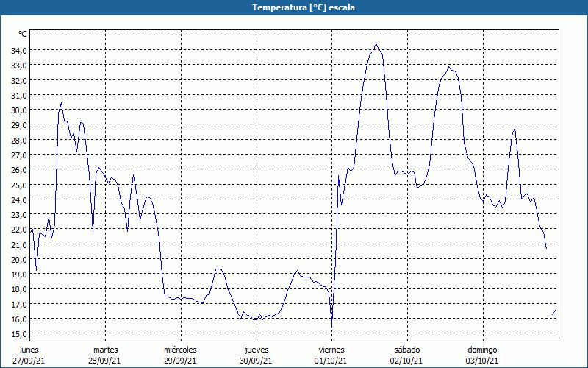Click the 23,0 y-axis label
Viewport: 588px width, 368px height.
19,214
